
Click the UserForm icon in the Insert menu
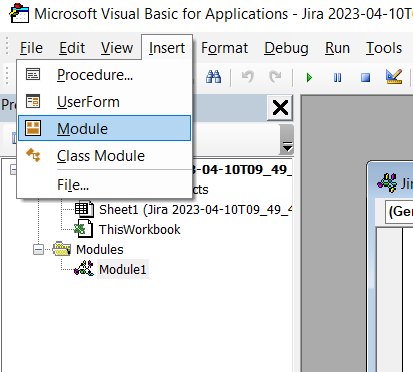pyautogui.click(x=33, y=101)
